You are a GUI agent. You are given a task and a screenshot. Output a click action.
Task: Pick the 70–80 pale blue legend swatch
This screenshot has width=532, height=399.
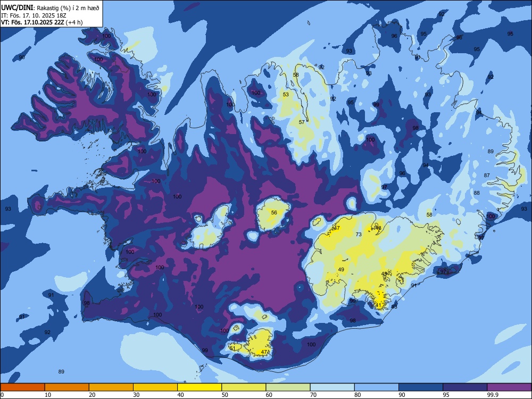pyautogui.click(x=332, y=387)
